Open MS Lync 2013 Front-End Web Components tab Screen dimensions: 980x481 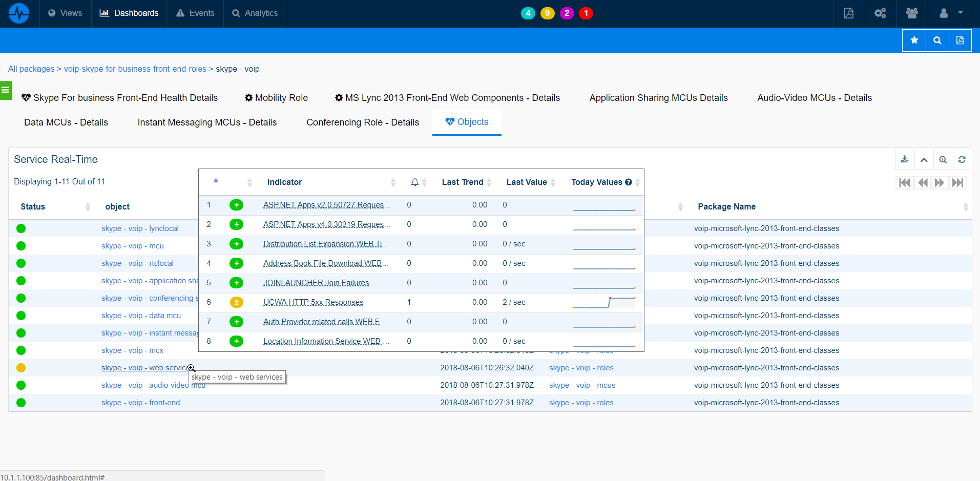click(x=447, y=98)
